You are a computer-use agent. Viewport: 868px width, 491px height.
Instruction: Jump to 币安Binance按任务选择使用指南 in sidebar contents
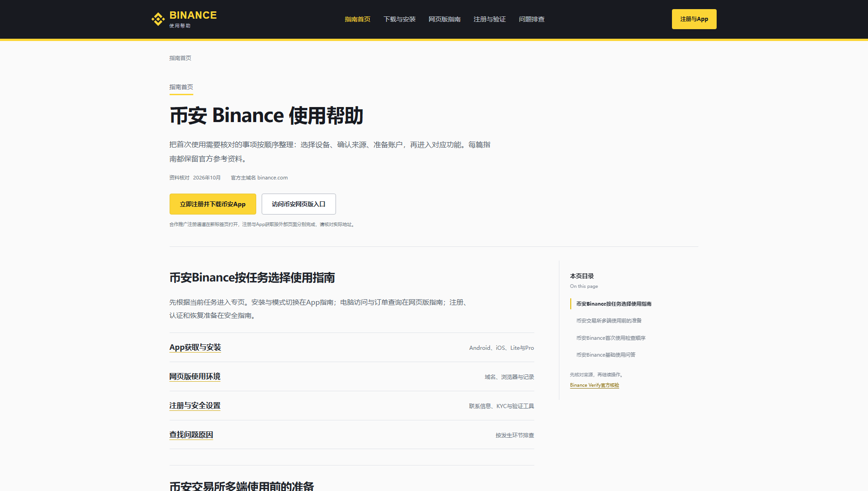click(614, 304)
